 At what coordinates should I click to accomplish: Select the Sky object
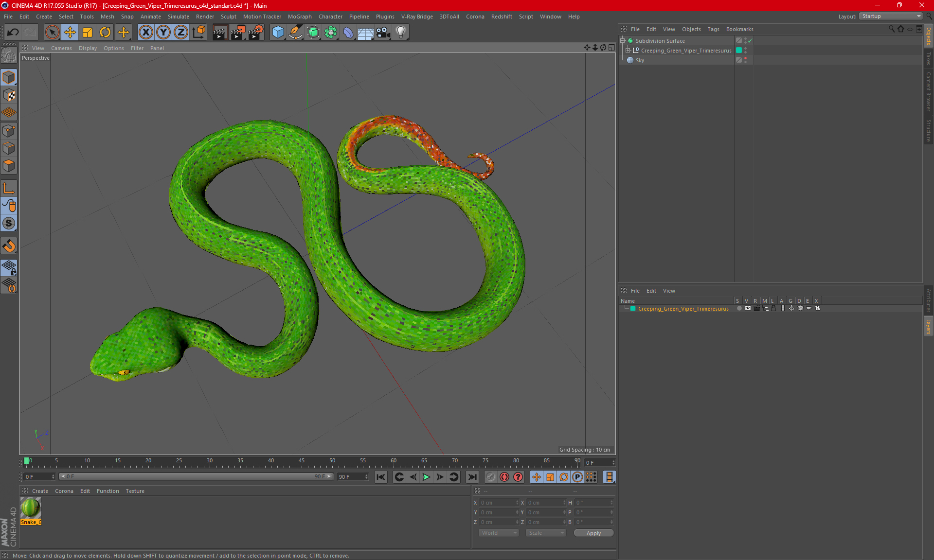tap(640, 60)
